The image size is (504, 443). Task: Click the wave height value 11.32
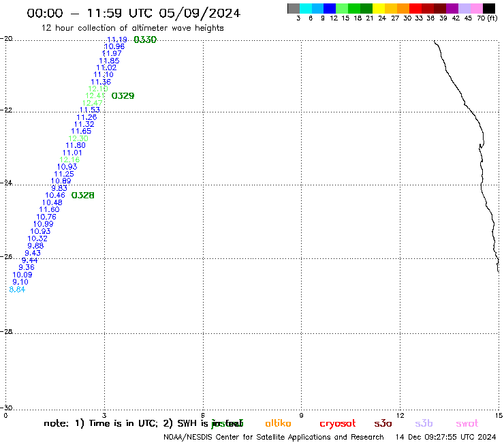tap(84, 124)
